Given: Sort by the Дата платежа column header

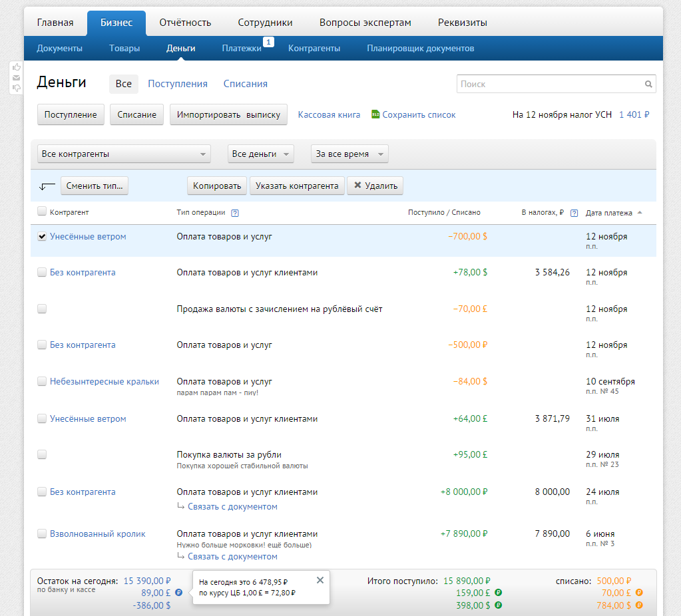Looking at the screenshot, I should 609,213.
